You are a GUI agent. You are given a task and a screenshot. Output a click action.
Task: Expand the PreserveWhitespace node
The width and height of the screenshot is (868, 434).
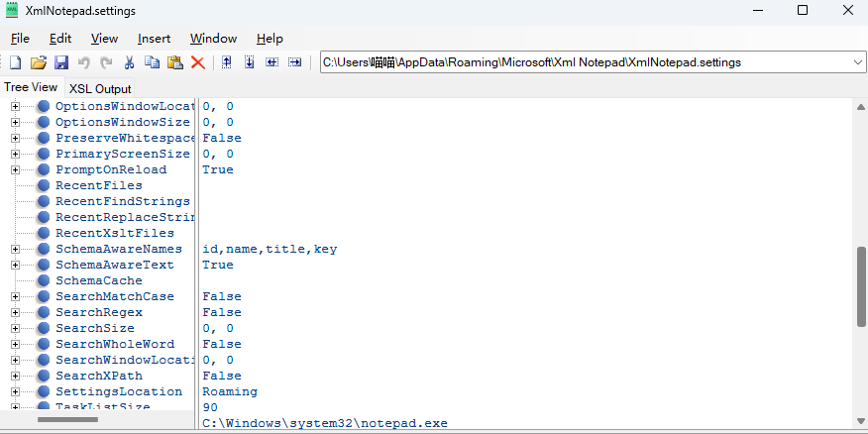[x=15, y=138]
